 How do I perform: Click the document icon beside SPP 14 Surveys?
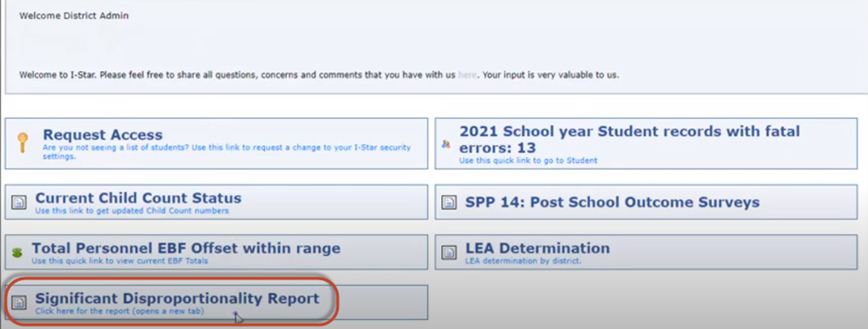pos(449,203)
